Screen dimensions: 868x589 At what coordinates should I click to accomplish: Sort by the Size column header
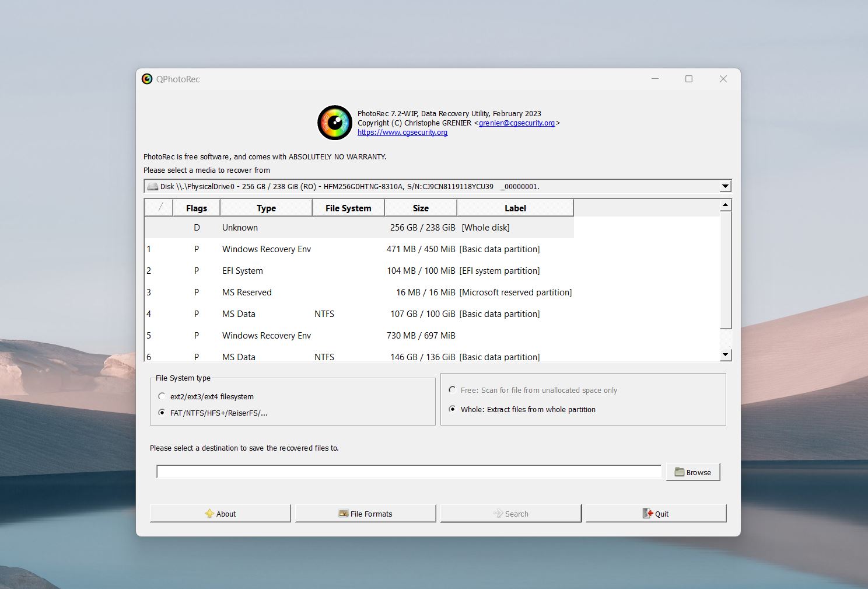pos(421,208)
